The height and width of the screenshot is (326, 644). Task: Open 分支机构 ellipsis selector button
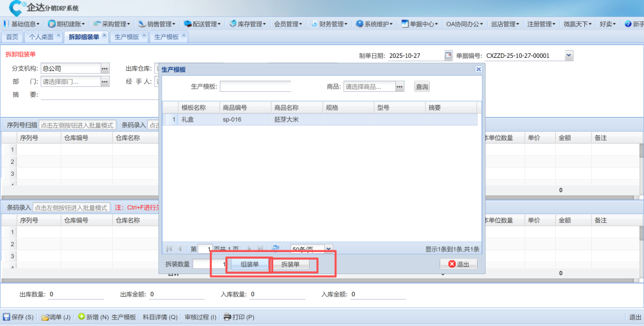click(105, 69)
